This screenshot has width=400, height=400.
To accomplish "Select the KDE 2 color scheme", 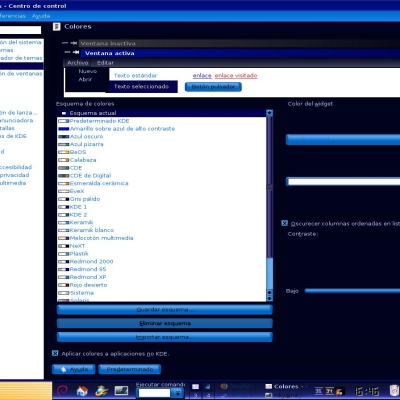I will 162,215.
